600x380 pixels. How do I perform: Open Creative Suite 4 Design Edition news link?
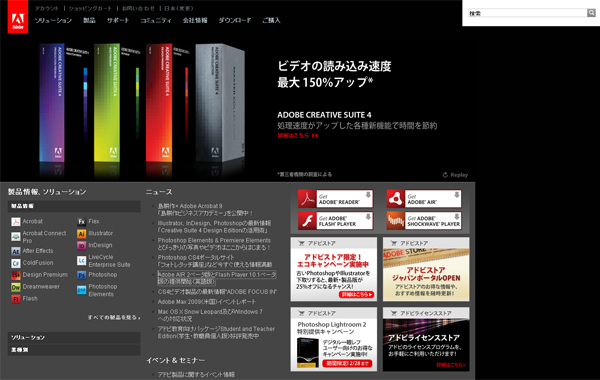(x=214, y=227)
